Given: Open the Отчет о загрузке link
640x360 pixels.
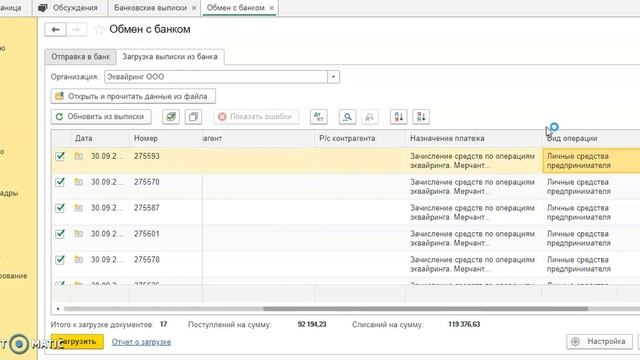Looking at the screenshot, I should tap(141, 342).
